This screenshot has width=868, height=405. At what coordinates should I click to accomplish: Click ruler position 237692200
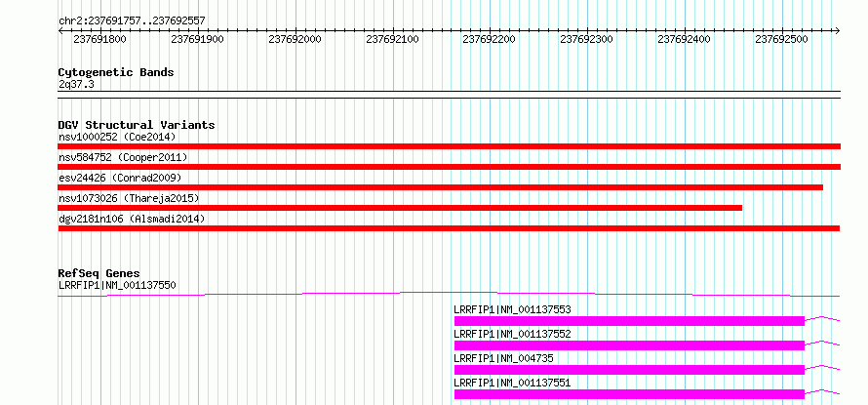[490, 39]
